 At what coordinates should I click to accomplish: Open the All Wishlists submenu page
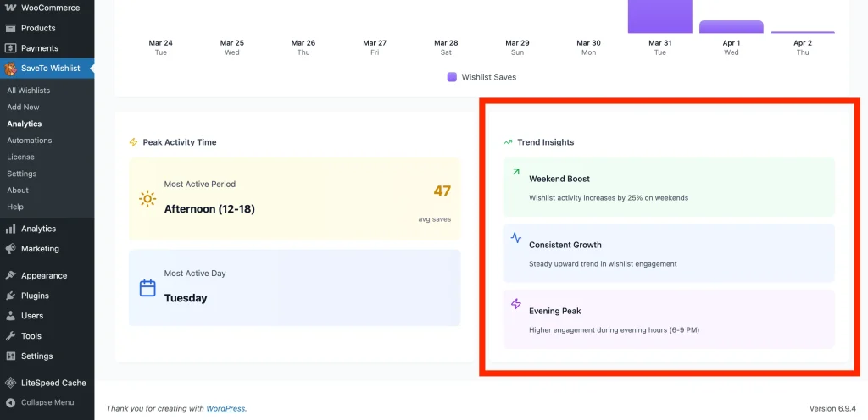pos(29,91)
